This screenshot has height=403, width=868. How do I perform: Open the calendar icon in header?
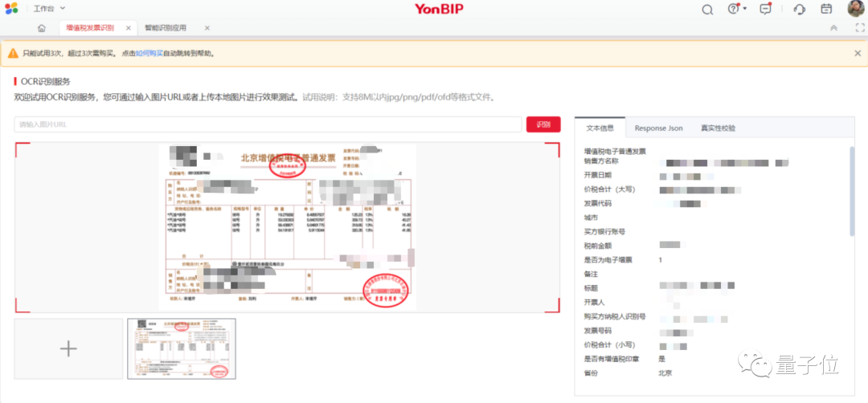(x=826, y=9)
